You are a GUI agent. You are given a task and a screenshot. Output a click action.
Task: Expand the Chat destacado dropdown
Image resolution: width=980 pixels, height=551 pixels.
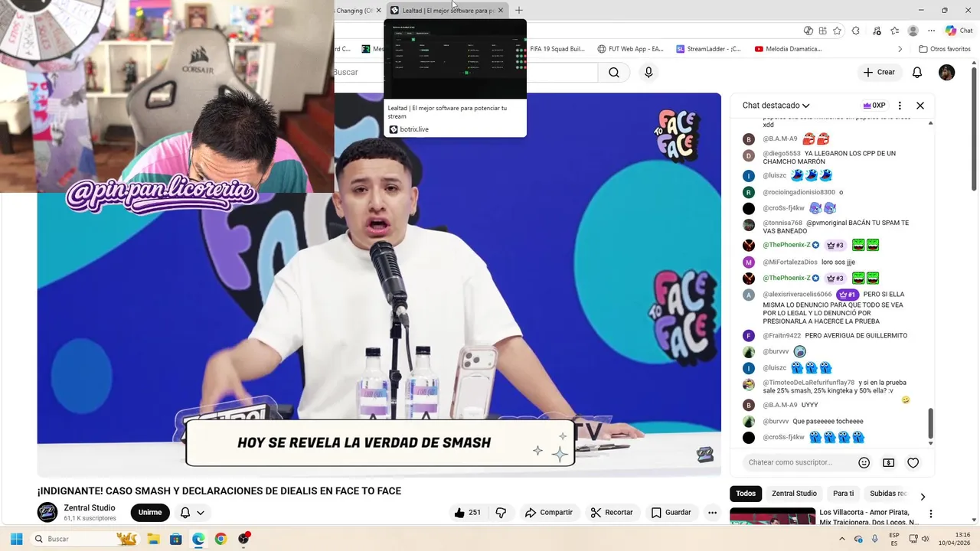coord(805,106)
